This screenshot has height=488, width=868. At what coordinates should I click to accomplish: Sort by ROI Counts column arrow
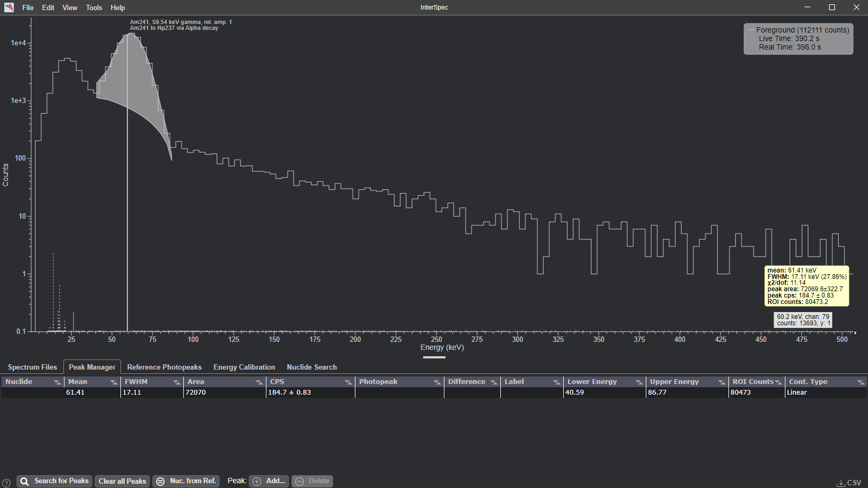tap(778, 382)
